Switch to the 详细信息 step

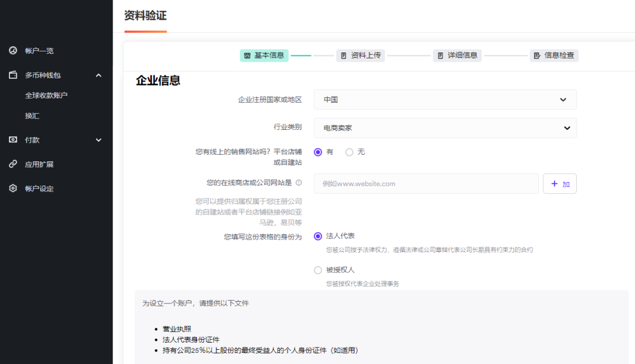pyautogui.click(x=457, y=55)
